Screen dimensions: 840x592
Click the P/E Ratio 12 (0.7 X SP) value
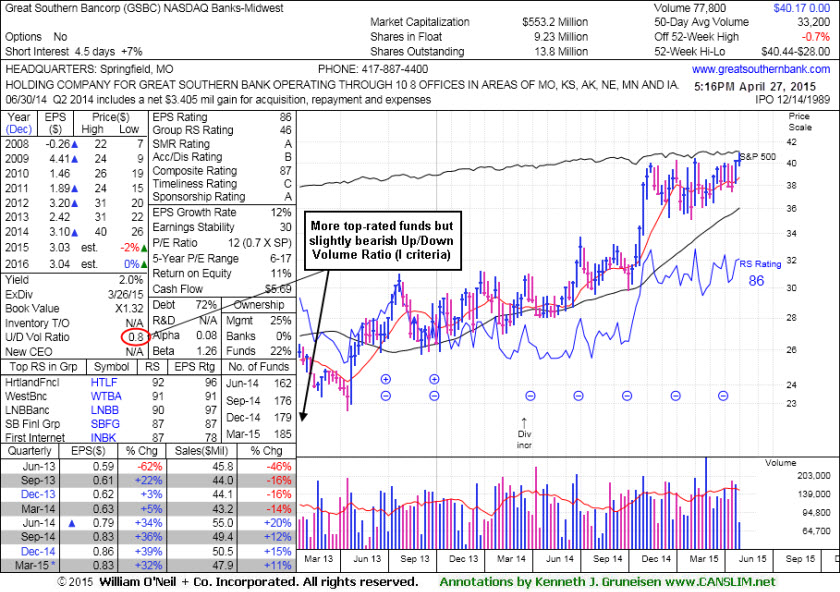pyautogui.click(x=260, y=243)
